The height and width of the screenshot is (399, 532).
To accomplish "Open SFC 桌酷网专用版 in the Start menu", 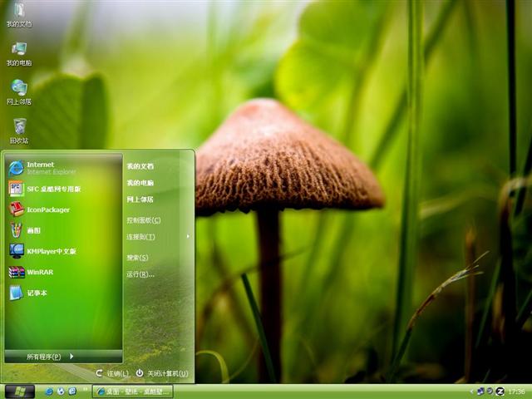I will 53,189.
